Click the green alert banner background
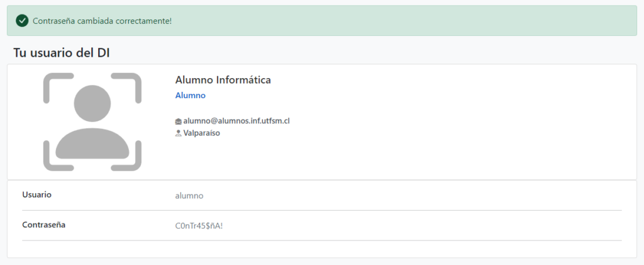Screen dimensions: 644x265 (x=409, y=21)
